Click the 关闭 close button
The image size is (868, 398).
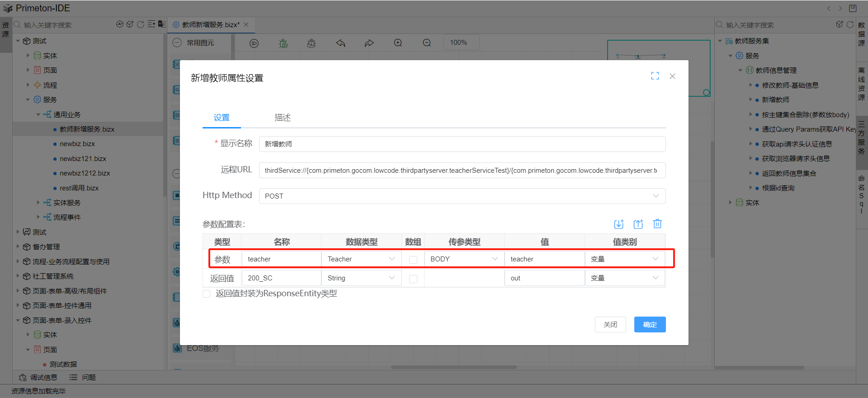(610, 325)
